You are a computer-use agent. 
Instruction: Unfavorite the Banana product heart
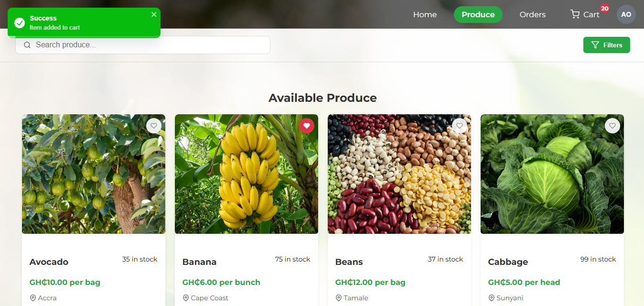click(307, 126)
